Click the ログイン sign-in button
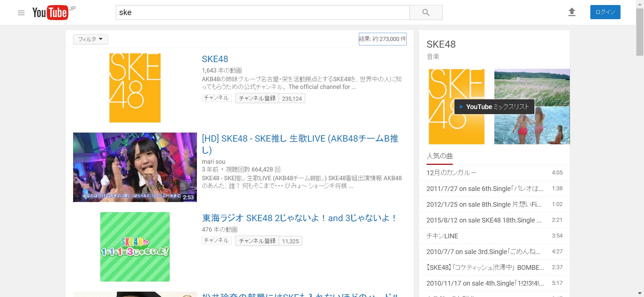This screenshot has width=644, height=297. [x=605, y=12]
